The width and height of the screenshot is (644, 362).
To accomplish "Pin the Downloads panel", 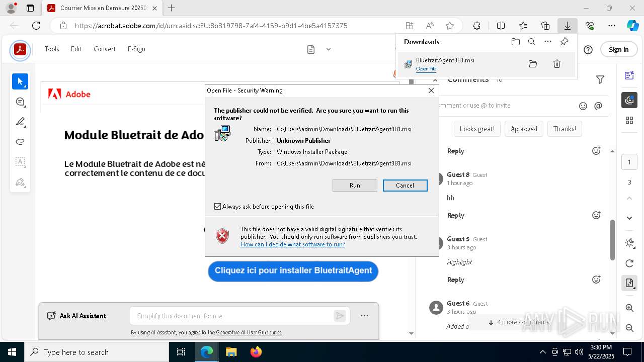I will [x=564, y=42].
